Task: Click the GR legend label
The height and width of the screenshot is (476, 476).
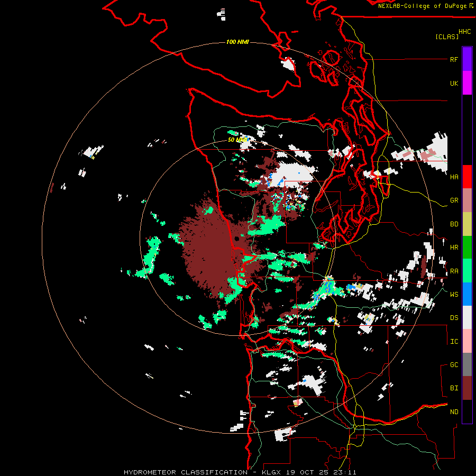Action: coord(454,200)
